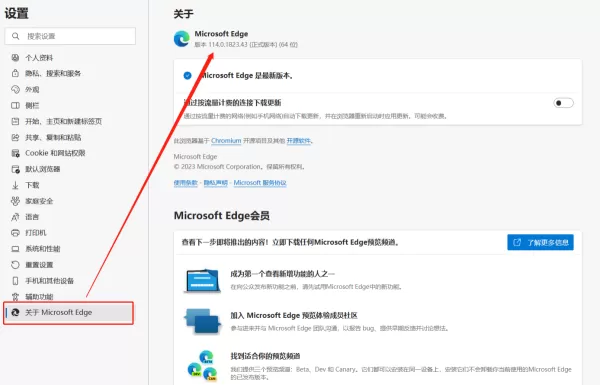Click the 辅助功能 accessibility icon
This screenshot has height=385, width=600.
click(15, 297)
